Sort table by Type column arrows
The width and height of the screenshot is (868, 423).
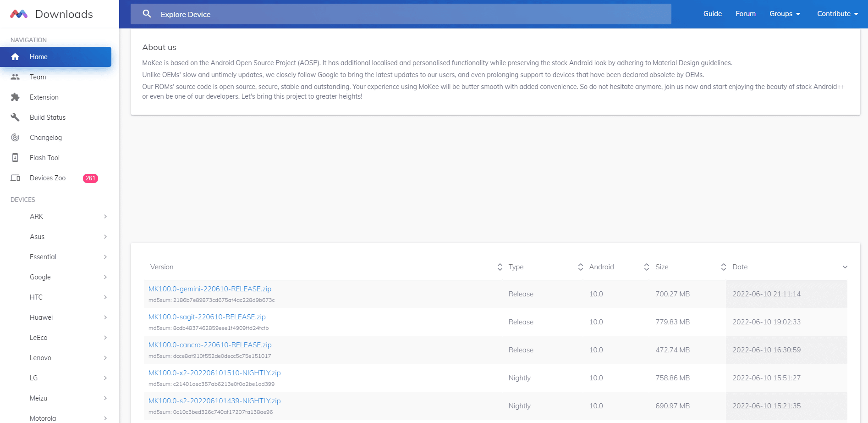coord(581,267)
